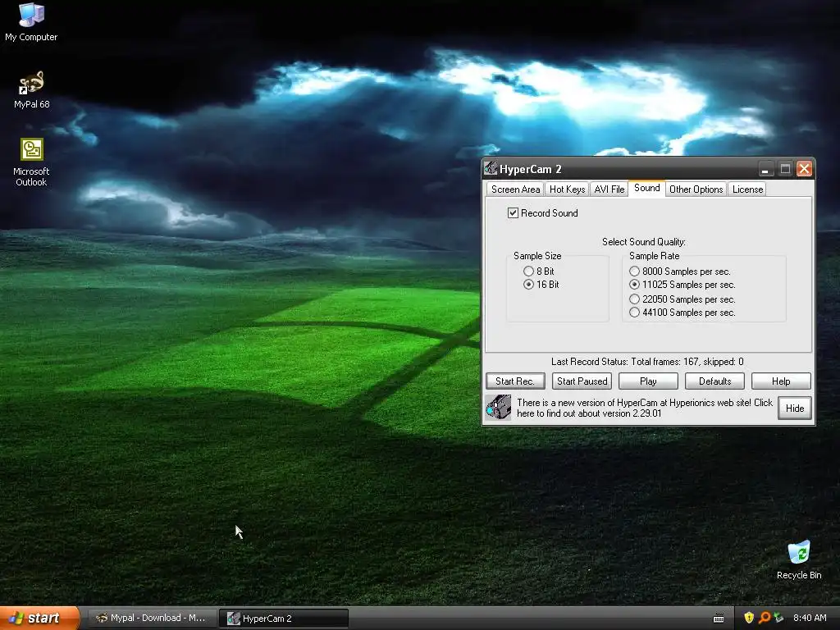Screen dimensions: 840x630
Task: Select the Recycle Bin desktop icon
Action: (x=799, y=560)
